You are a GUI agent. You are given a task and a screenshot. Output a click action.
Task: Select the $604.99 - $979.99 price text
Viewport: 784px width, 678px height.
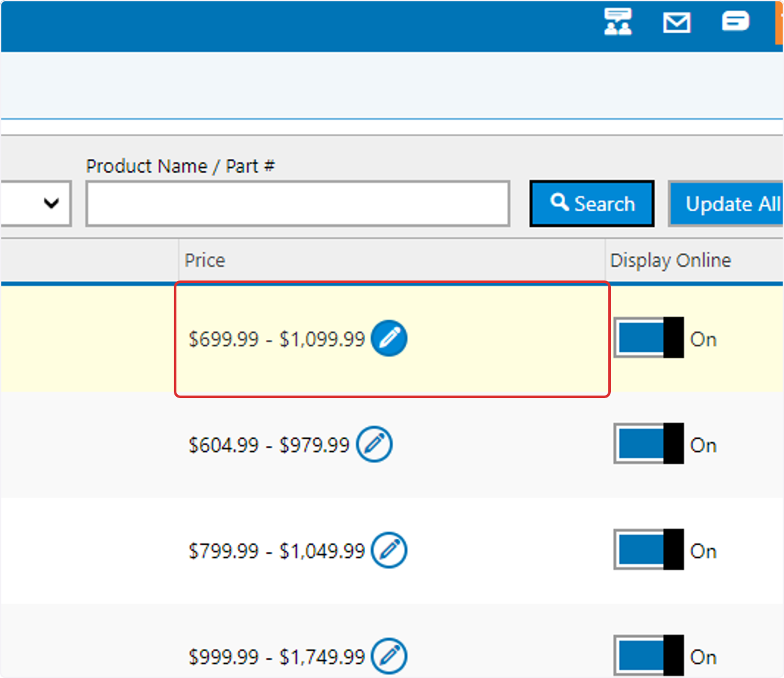[269, 445]
